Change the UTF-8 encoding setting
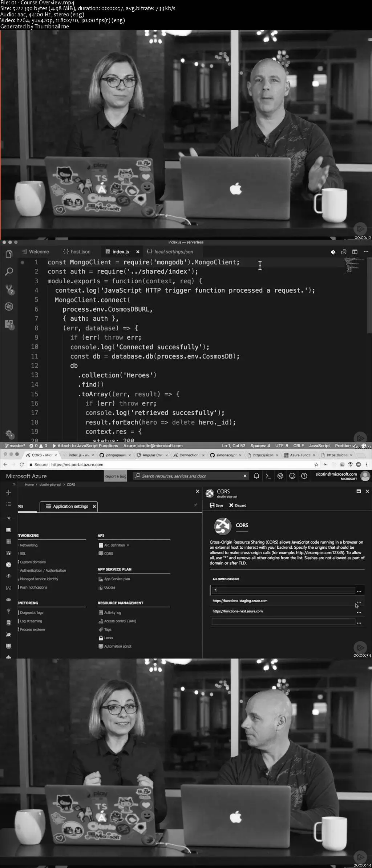The image size is (372, 868). (282, 445)
